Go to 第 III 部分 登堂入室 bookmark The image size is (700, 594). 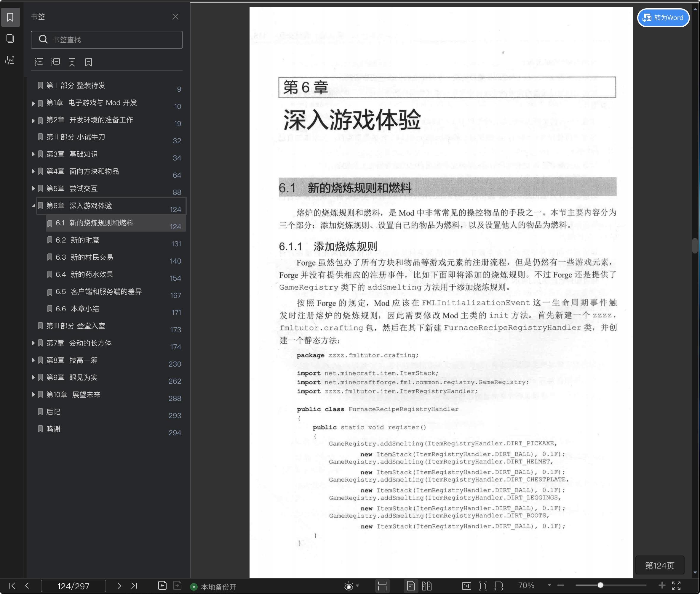point(76,326)
